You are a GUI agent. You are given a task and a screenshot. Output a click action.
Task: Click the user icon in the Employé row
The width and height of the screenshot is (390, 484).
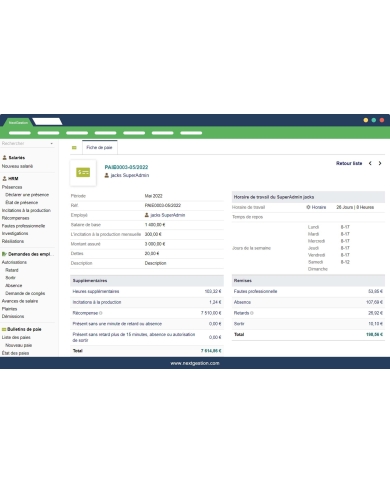tap(147, 215)
